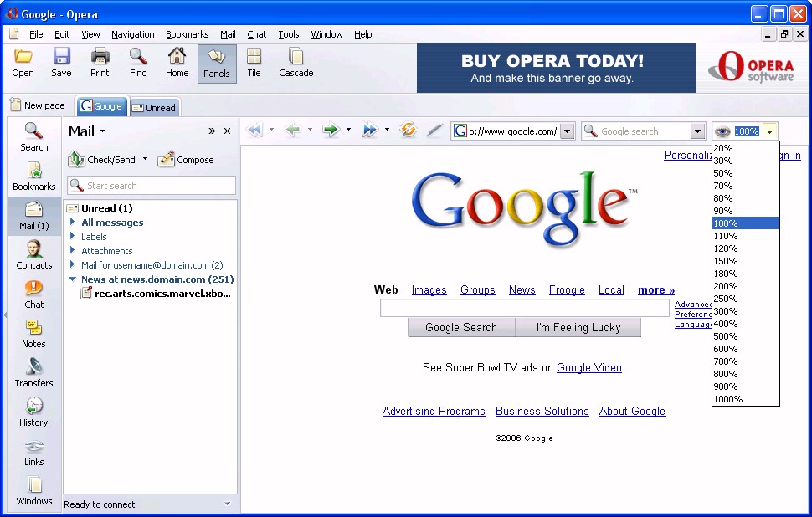The width and height of the screenshot is (812, 517).
Task: Open the Links panel icon
Action: 34,446
